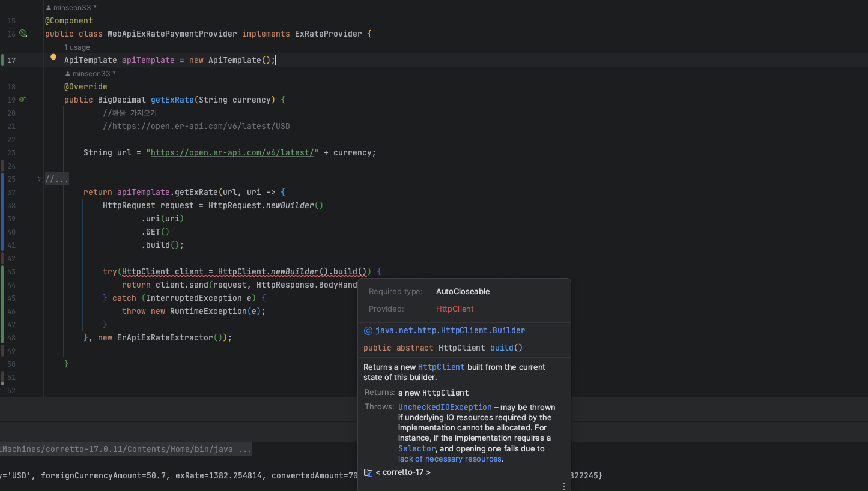Click the '.uri(uri)' call on line 39
868x491 pixels.
pos(163,219)
